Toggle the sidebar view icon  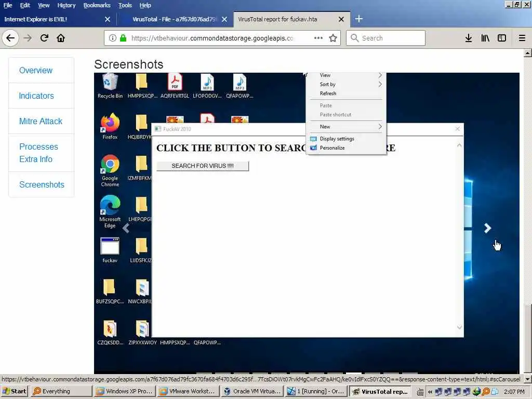pyautogui.click(x=502, y=38)
